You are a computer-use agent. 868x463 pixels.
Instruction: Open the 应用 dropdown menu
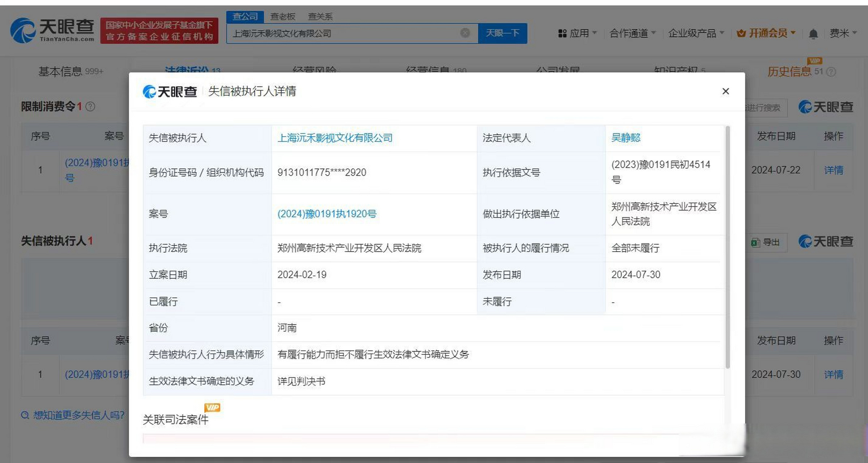tap(578, 34)
